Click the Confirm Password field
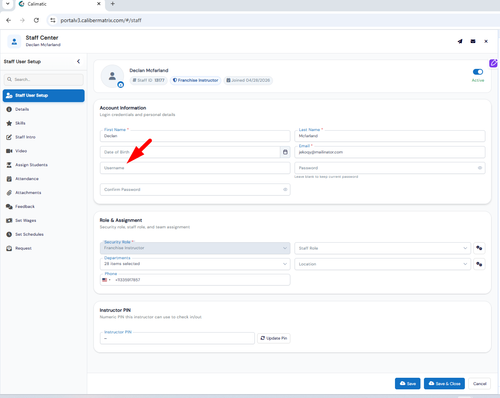 [x=195, y=190]
